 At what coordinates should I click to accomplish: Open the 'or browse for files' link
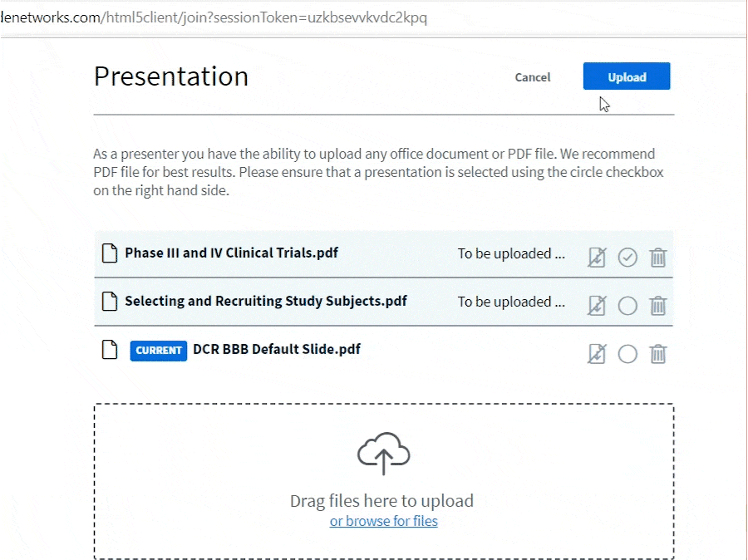(x=383, y=522)
